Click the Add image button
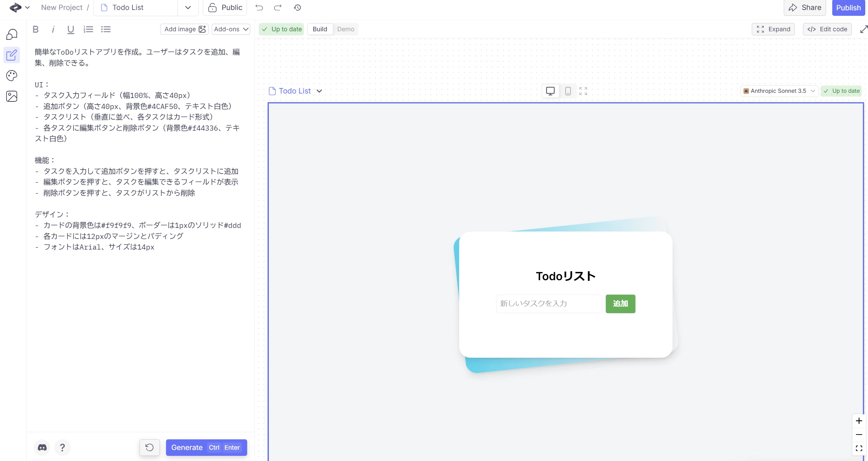868x461 pixels. [x=184, y=29]
